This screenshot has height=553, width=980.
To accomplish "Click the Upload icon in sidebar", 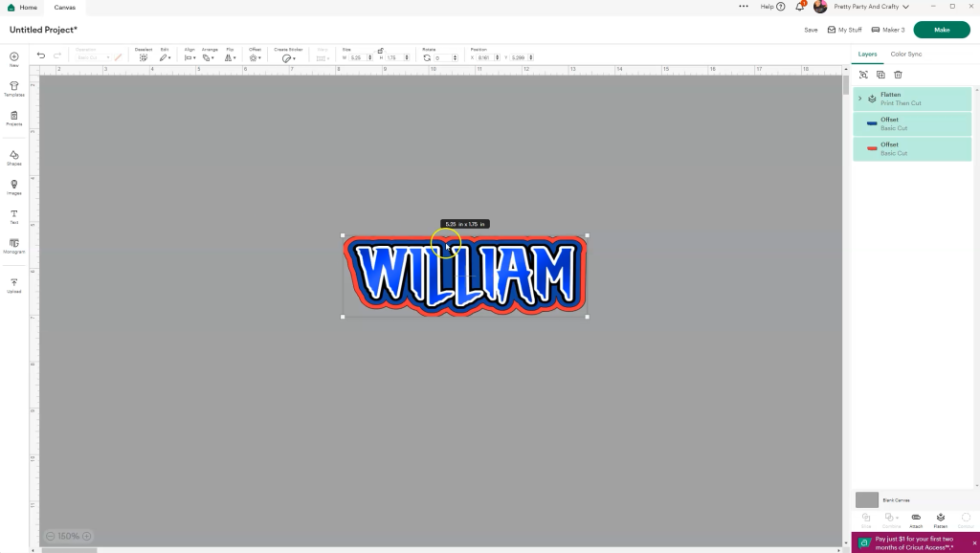I will 13,282.
